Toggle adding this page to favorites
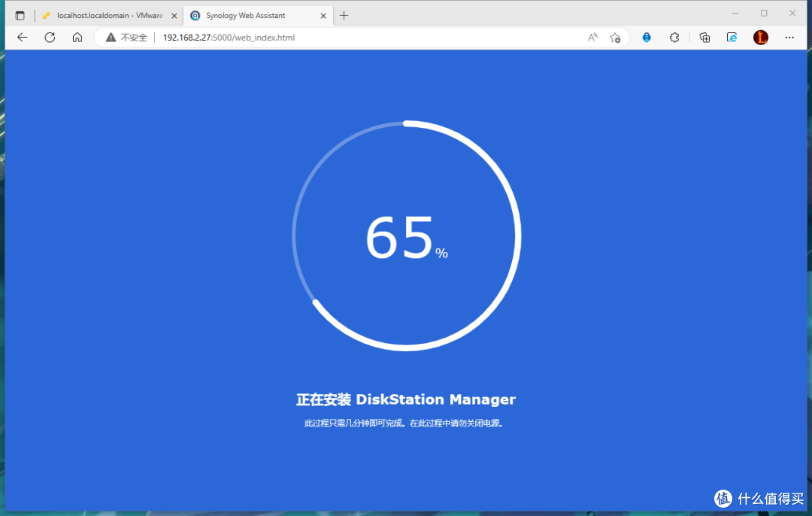812x516 pixels. (615, 37)
